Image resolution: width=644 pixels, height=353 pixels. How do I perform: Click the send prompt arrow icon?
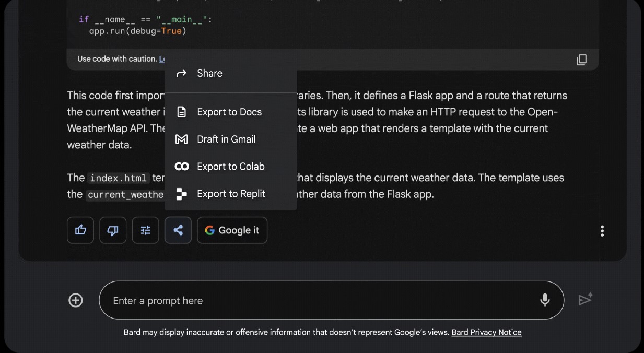pos(586,299)
